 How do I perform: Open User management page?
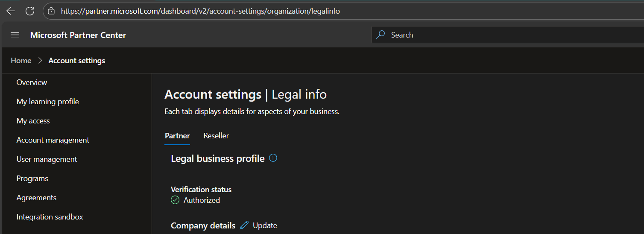coord(47,159)
